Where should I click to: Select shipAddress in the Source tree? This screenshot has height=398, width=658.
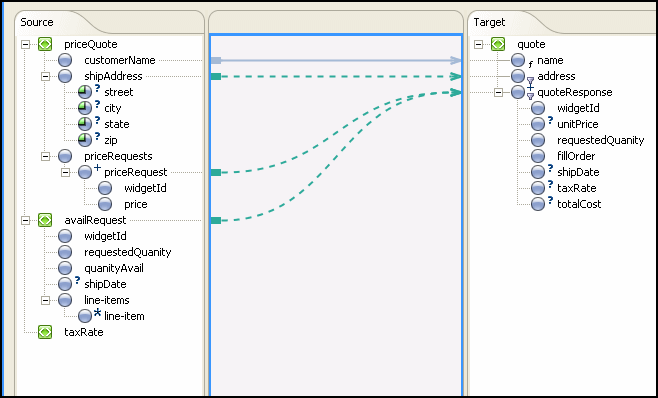(113, 76)
